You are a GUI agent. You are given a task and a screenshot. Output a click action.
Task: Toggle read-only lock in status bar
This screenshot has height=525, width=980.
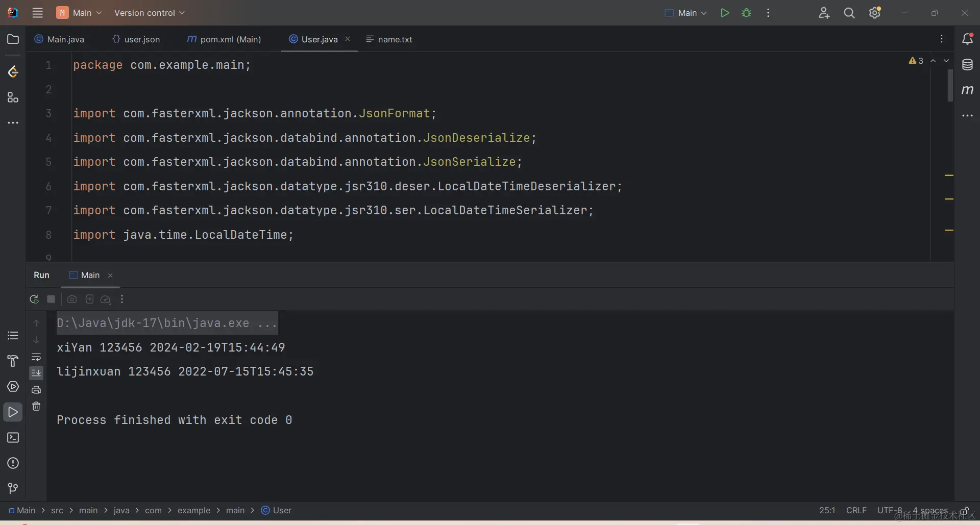(965, 511)
